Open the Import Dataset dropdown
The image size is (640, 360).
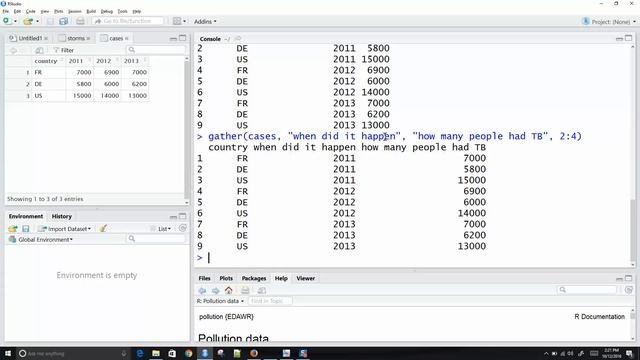point(65,229)
